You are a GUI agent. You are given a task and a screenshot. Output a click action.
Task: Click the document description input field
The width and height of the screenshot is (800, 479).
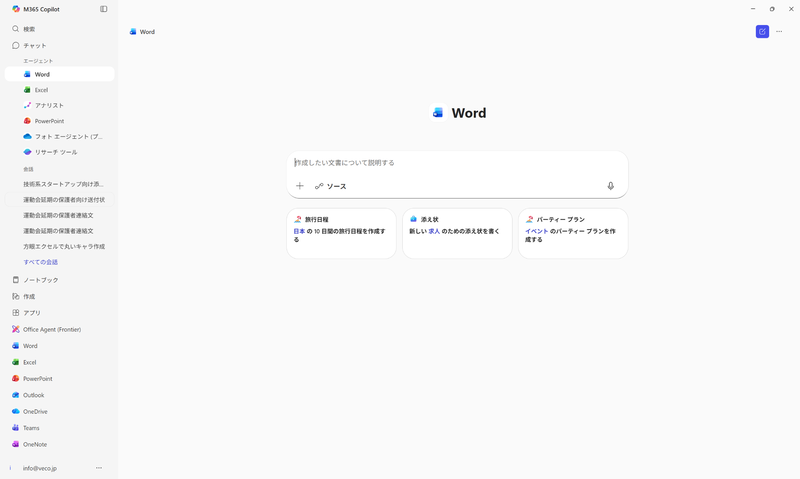click(457, 163)
